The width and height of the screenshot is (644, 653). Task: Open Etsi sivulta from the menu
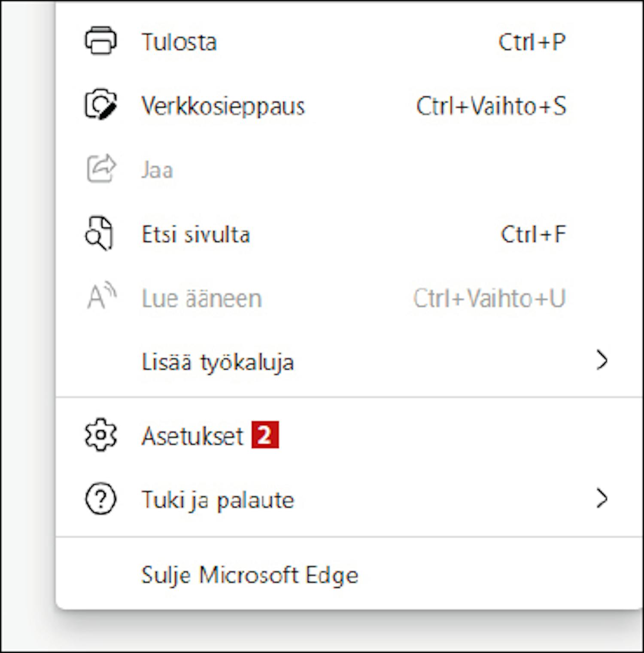tap(349, 234)
